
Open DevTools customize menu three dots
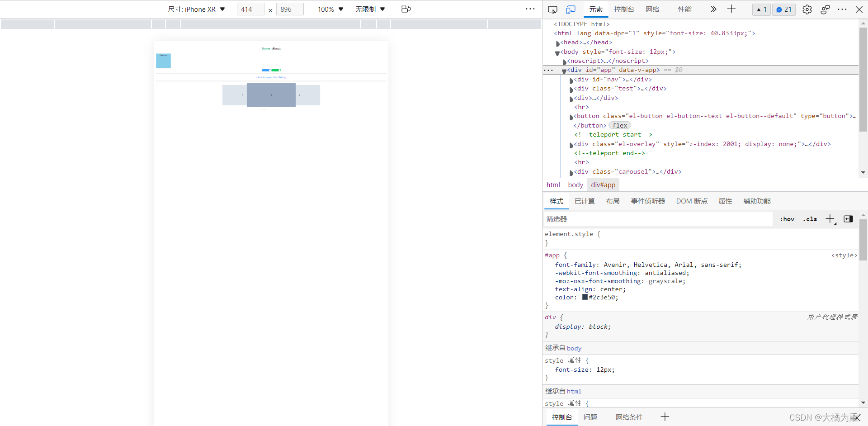point(842,9)
